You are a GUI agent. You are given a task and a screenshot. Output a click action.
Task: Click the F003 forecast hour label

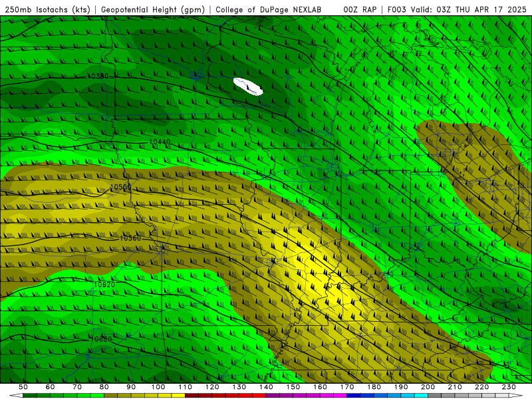(x=397, y=10)
